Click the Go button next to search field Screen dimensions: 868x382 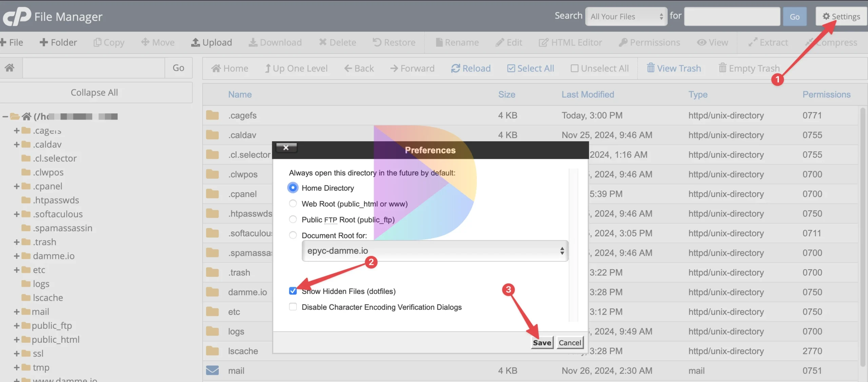pos(794,16)
